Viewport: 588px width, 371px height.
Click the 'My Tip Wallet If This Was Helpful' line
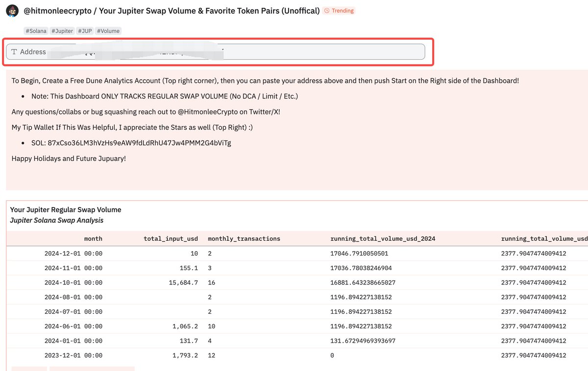tap(132, 127)
